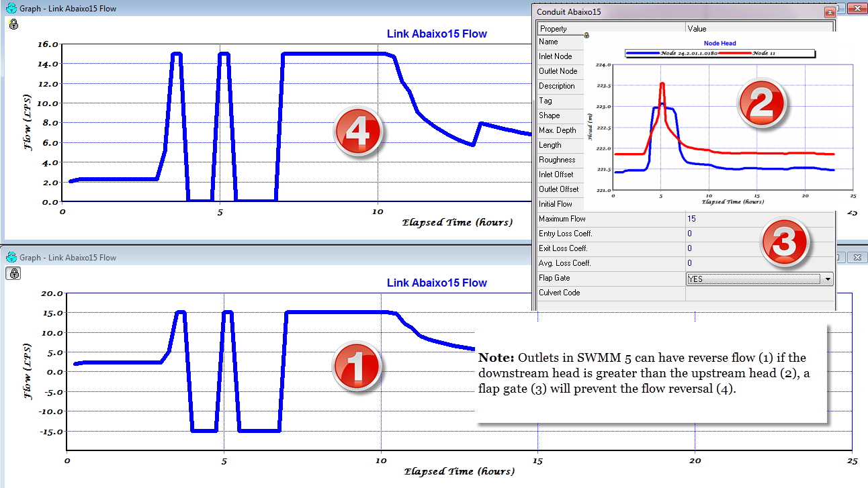This screenshot has width=868, height=488.
Task: Select the Maximum Flow value showing 15
Action: [x=692, y=218]
